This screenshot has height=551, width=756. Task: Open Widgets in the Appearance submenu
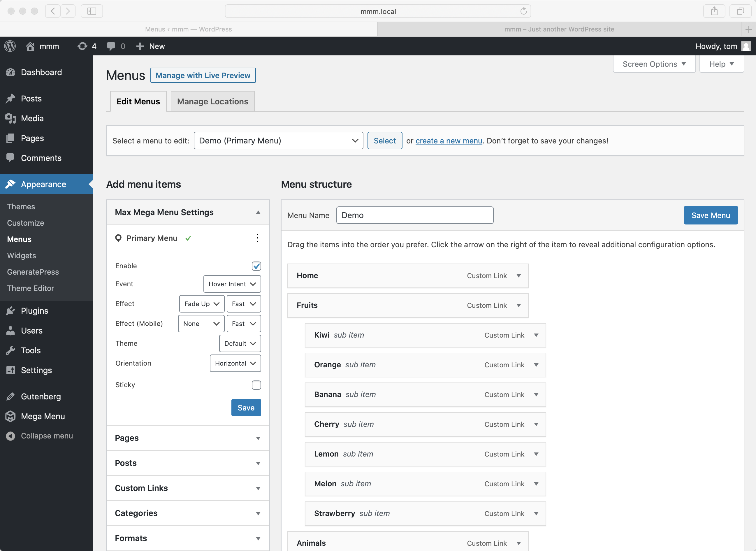click(x=22, y=255)
